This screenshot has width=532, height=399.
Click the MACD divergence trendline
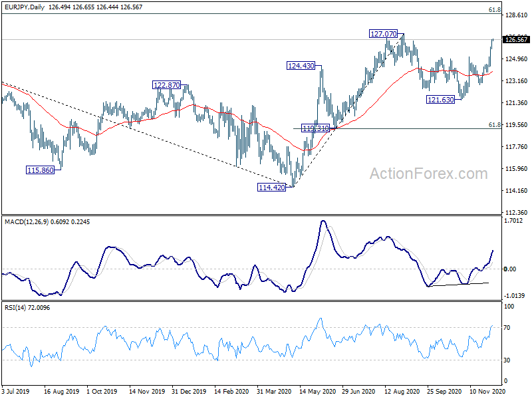click(458, 285)
